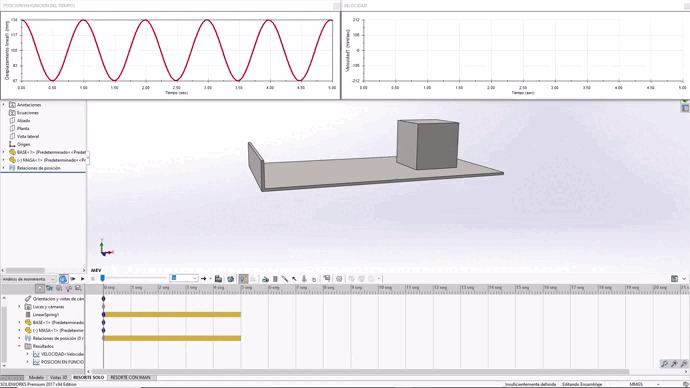Open the Animation Wizard icon
The image size is (690, 388).
pyautogui.click(x=231, y=279)
